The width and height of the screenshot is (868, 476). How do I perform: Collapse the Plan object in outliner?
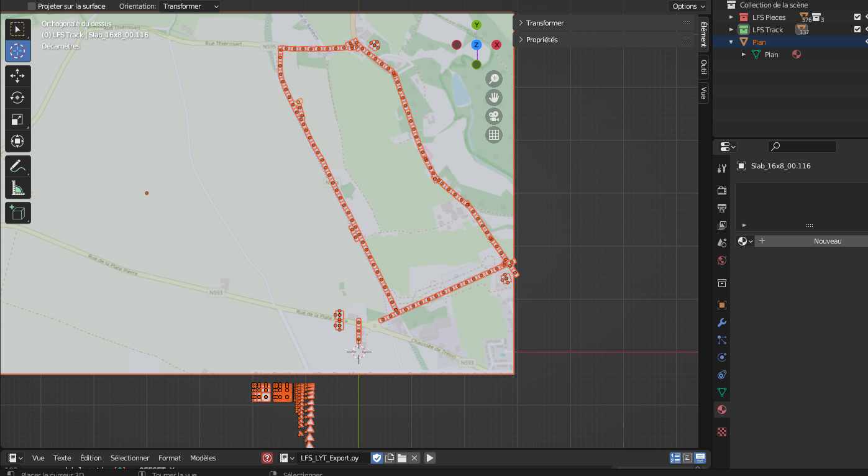731,42
